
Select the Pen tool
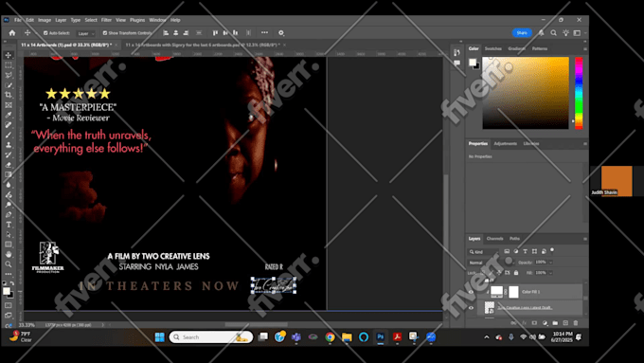pos(9,214)
